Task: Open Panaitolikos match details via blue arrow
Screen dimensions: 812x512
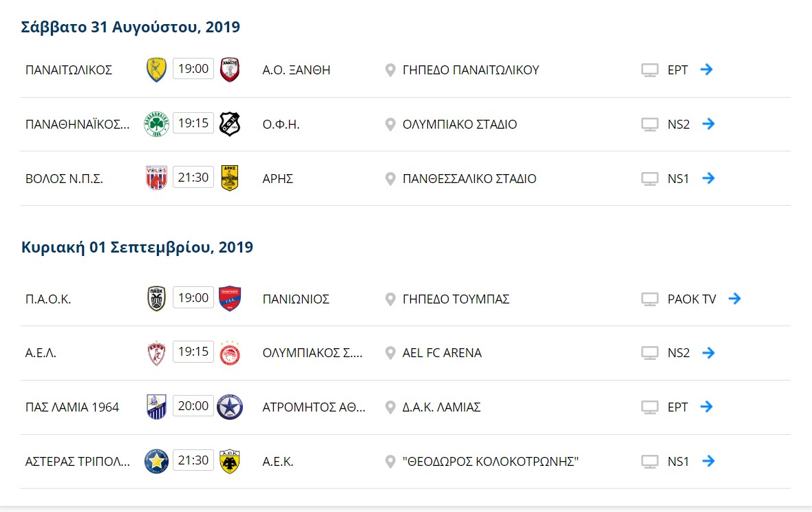Action: (x=706, y=70)
